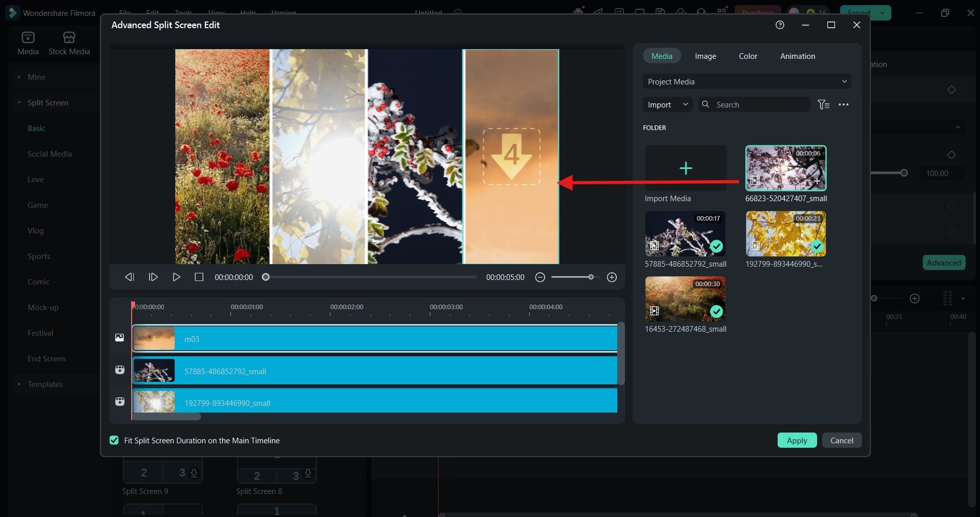Image resolution: width=980 pixels, height=517 pixels.
Task: Open the collapsed dropdown in right properties panel
Action: (958, 127)
